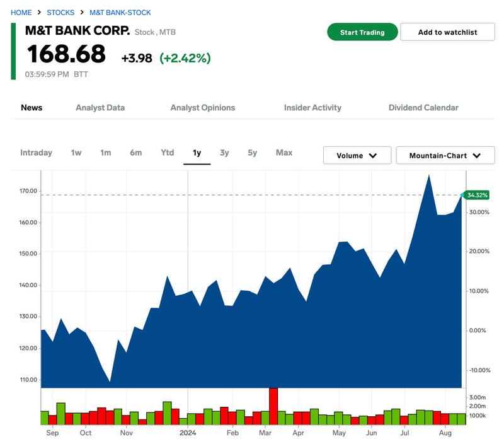Choose the Ytd chart range
Viewport: 504px width, 444px height.
167,153
